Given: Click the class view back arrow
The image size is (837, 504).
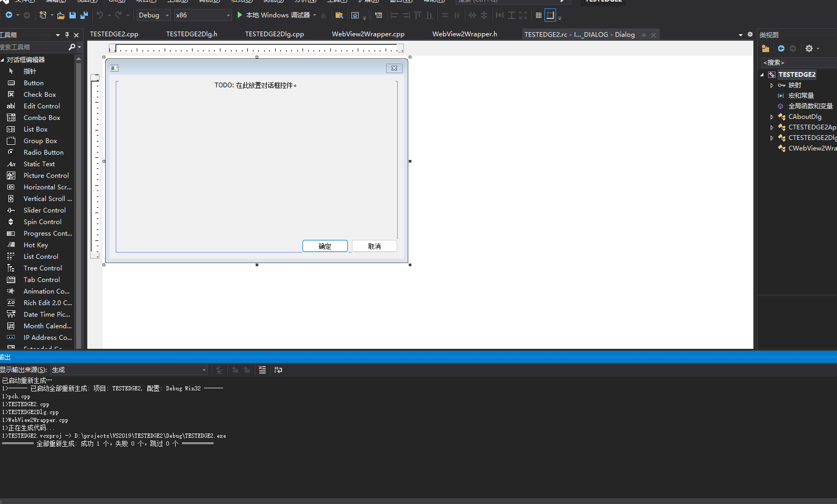Looking at the screenshot, I should [781, 48].
